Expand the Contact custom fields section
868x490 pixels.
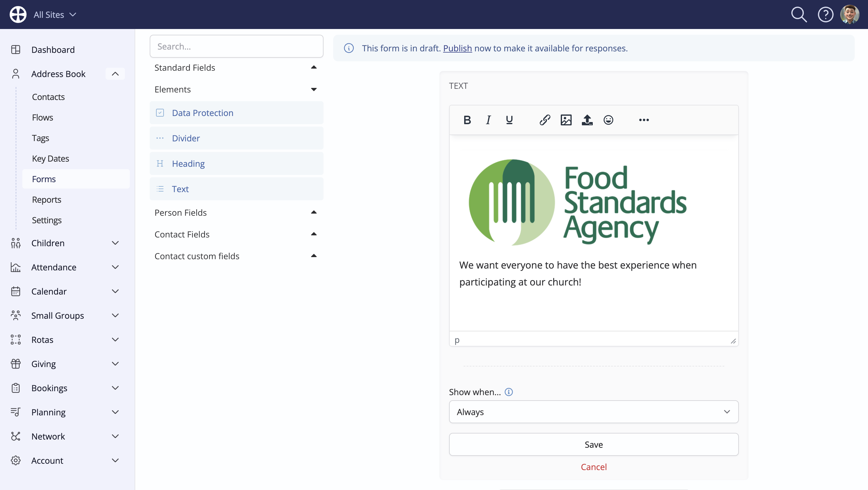pos(236,256)
